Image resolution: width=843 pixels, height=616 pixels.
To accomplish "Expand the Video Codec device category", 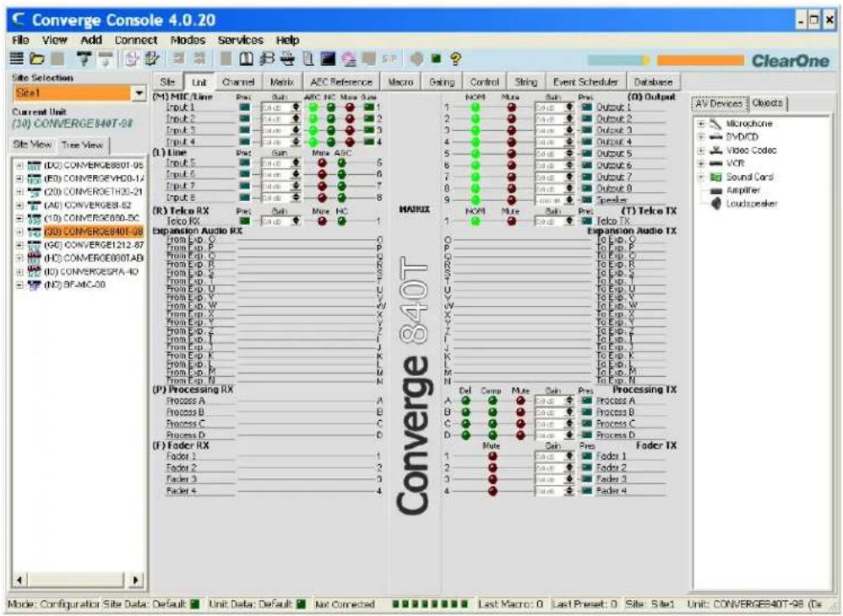I will click(x=701, y=150).
